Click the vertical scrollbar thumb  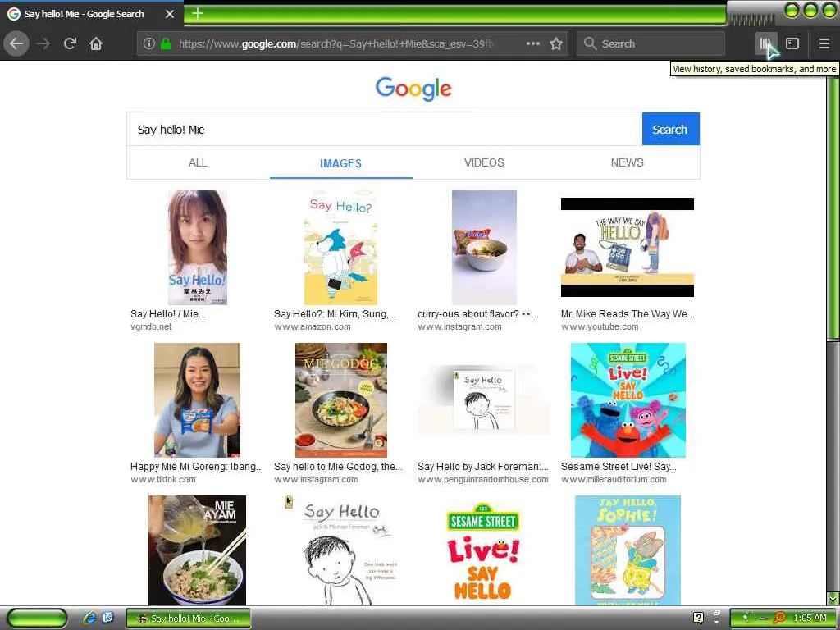833,208
